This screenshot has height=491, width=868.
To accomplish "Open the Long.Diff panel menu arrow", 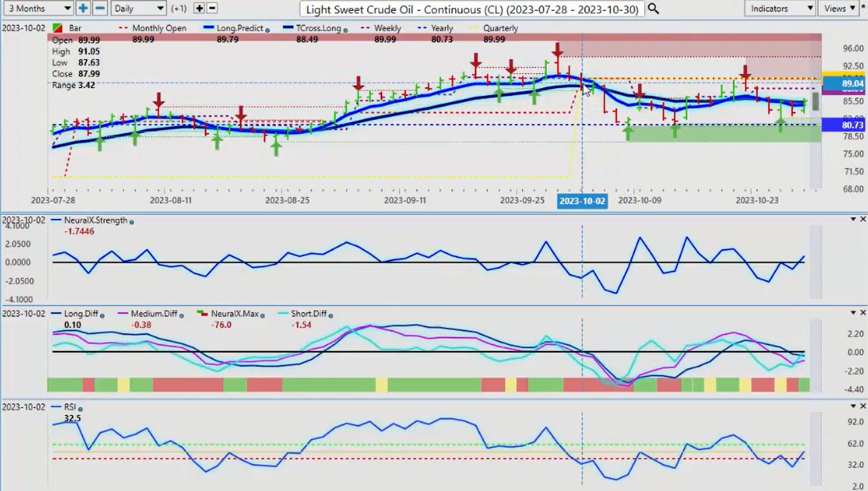I will coord(852,313).
